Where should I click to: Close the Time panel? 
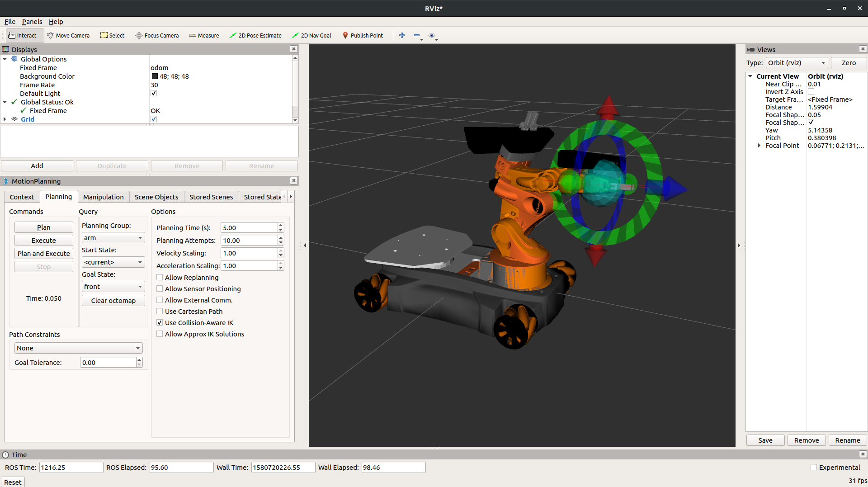click(x=863, y=454)
